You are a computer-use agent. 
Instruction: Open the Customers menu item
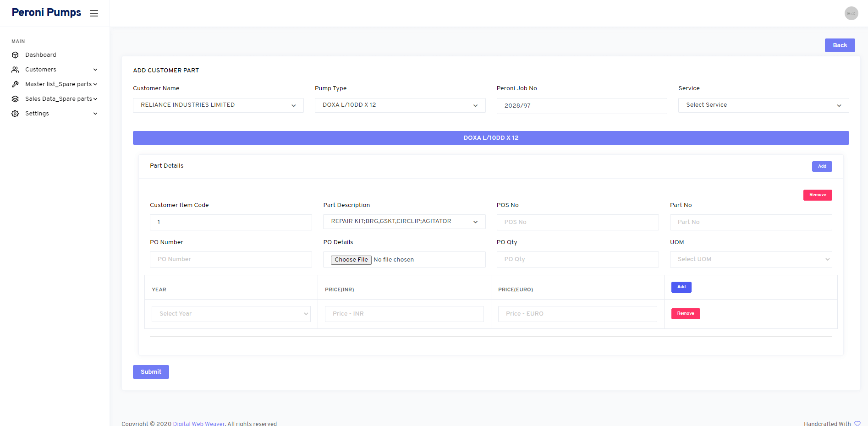click(x=41, y=70)
